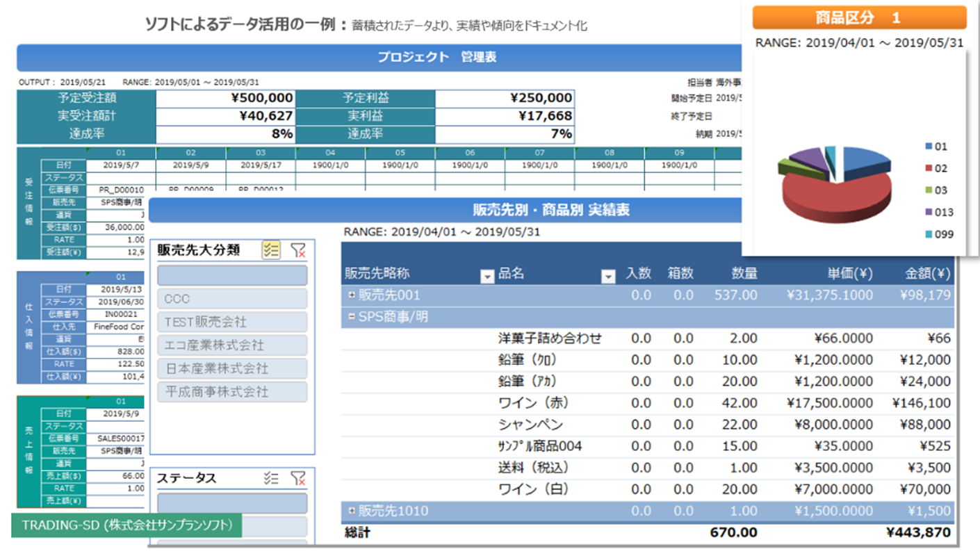The image size is (980, 558).
Task: Select TEST販売会社 in the slicer
Action: click(x=232, y=322)
